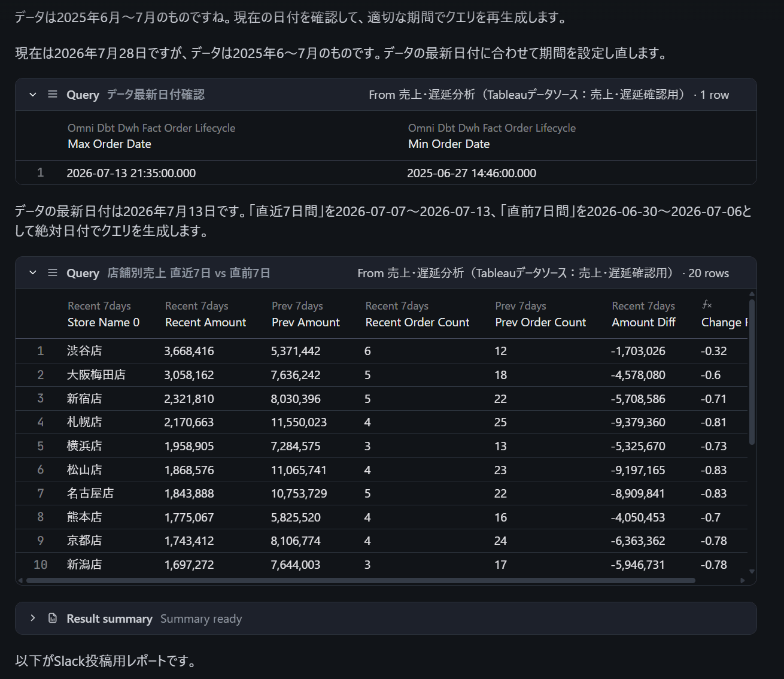Select row number 10 for 新潟店
Image resolution: width=784 pixels, height=679 pixels.
pos(41,565)
